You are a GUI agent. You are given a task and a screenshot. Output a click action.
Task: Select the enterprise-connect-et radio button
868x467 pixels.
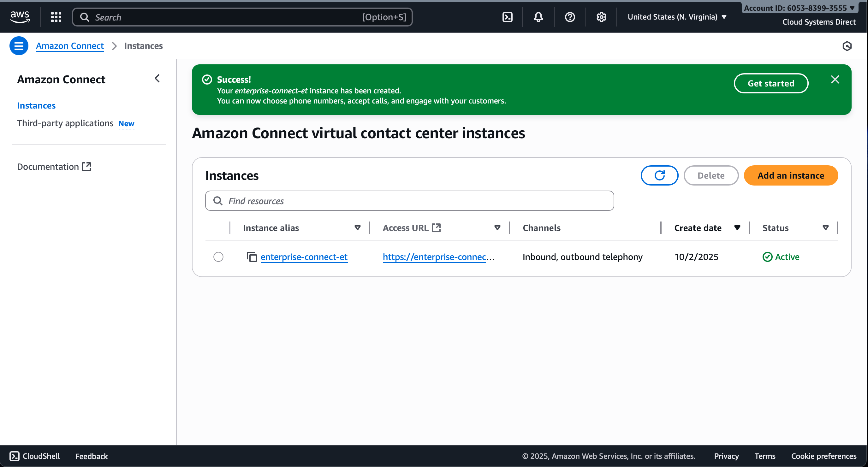218,257
